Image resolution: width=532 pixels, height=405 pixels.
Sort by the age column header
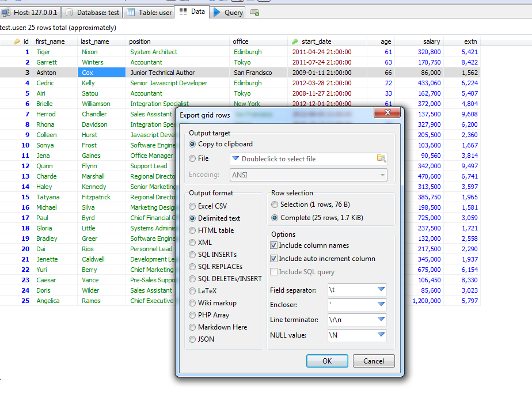point(381,41)
